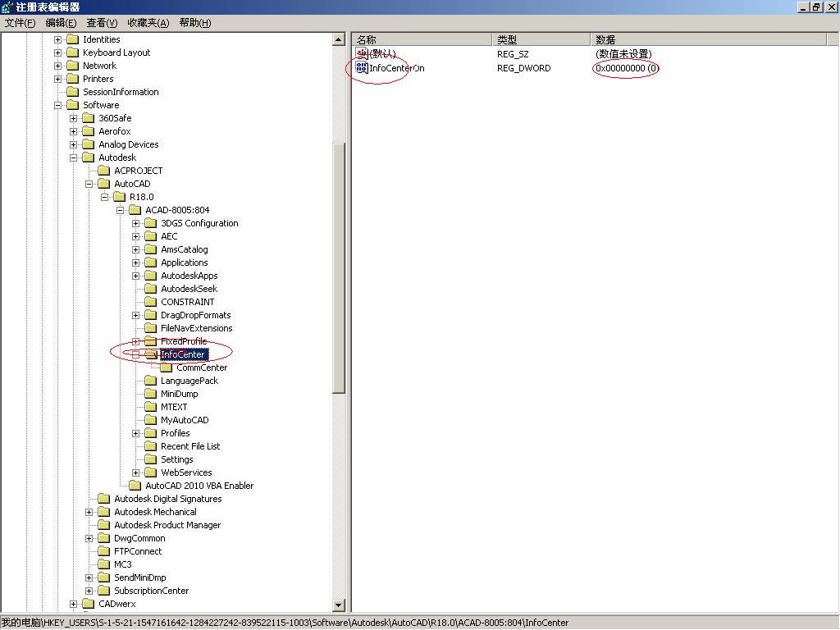Select the AutodeskSeek key

[x=189, y=289]
